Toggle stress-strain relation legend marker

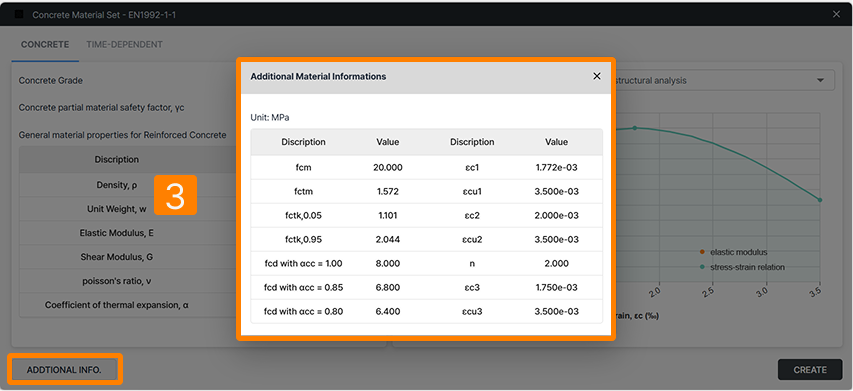pyautogui.click(x=702, y=268)
